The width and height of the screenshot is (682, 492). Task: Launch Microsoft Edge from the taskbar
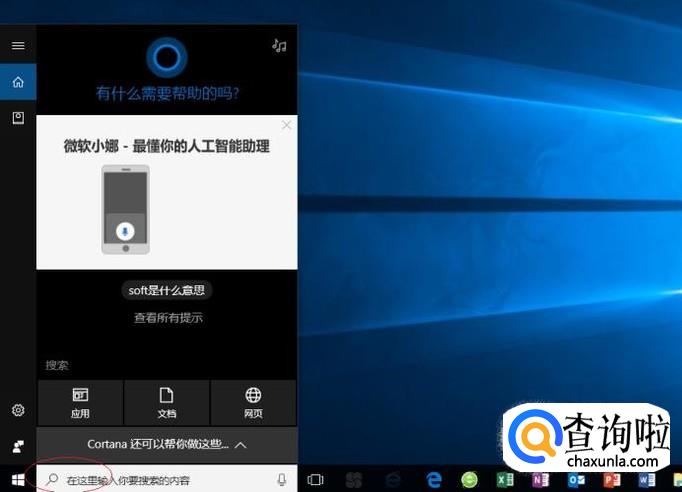pyautogui.click(x=433, y=480)
